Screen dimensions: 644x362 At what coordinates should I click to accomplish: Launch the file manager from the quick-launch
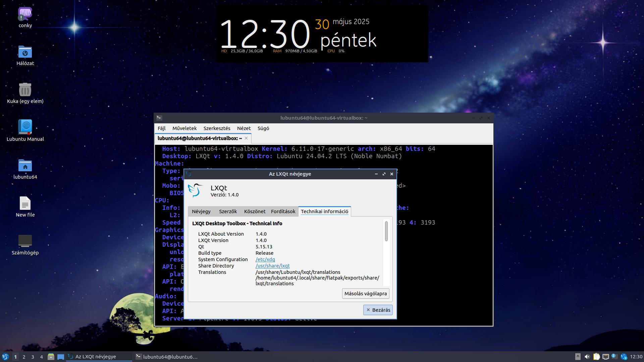coord(51,357)
